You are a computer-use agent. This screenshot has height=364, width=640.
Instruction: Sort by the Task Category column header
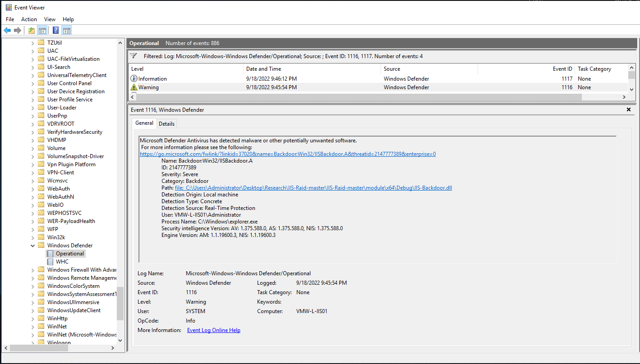tap(601, 69)
